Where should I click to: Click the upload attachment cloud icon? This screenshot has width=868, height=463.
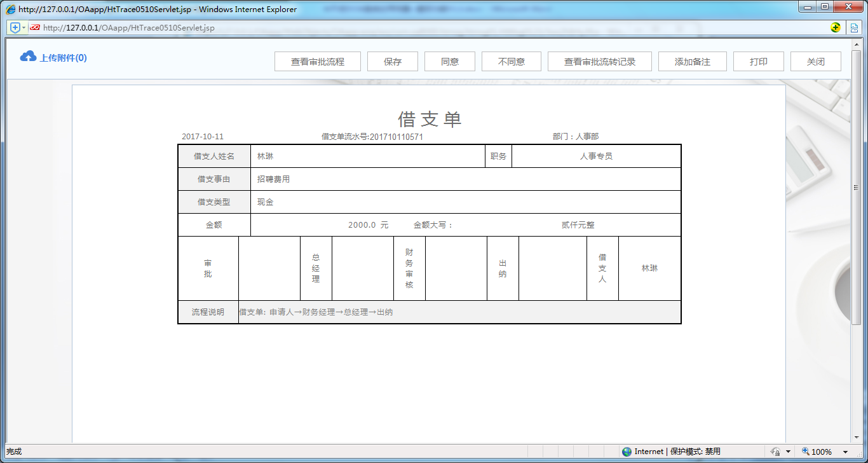(27, 57)
